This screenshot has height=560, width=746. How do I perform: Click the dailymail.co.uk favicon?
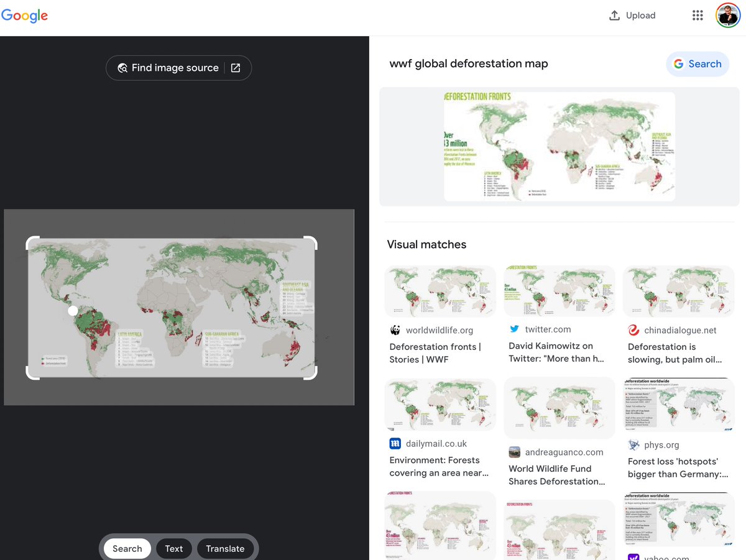pos(395,444)
